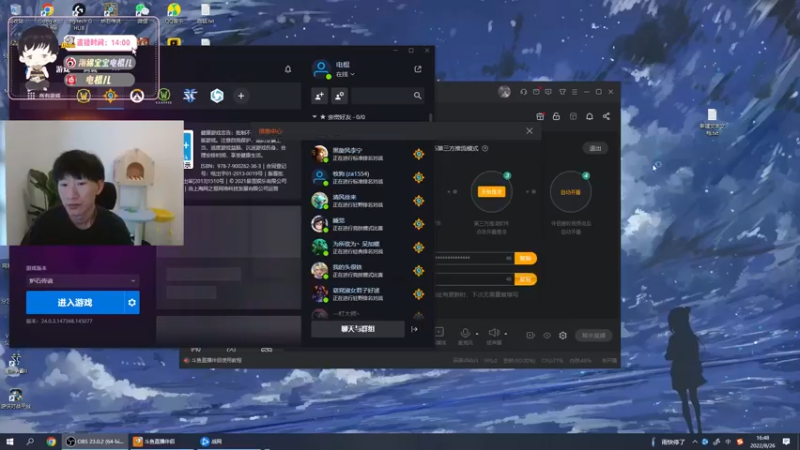Copy the stream key with second orange button
800x450 pixels.
coord(525,279)
